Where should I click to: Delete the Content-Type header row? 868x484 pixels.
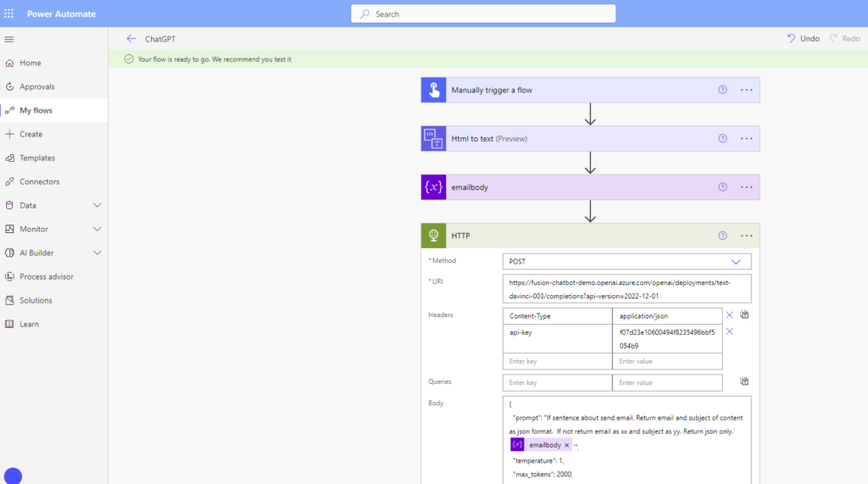[x=730, y=315]
